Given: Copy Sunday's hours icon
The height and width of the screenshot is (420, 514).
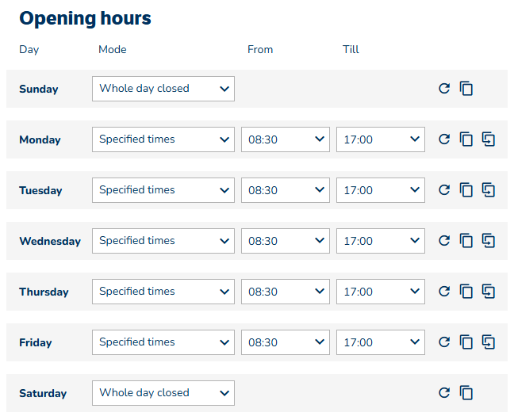Looking at the screenshot, I should point(466,89).
